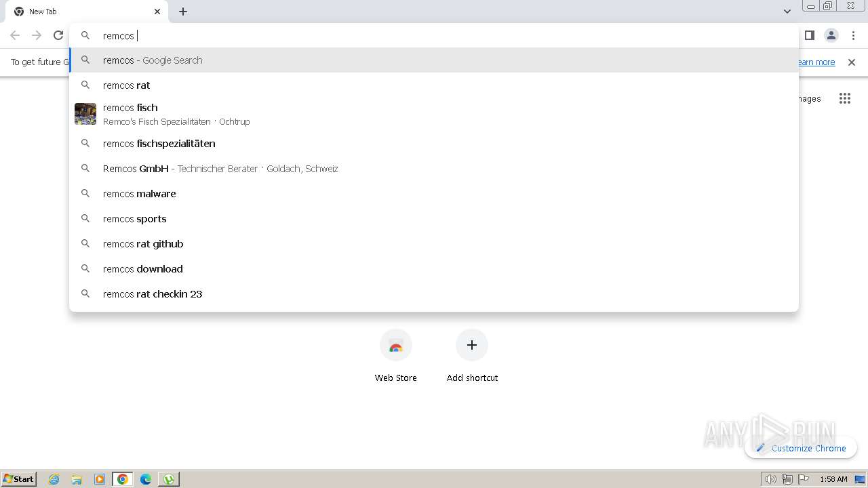Click the 1:58 AM system clock

pyautogui.click(x=833, y=479)
